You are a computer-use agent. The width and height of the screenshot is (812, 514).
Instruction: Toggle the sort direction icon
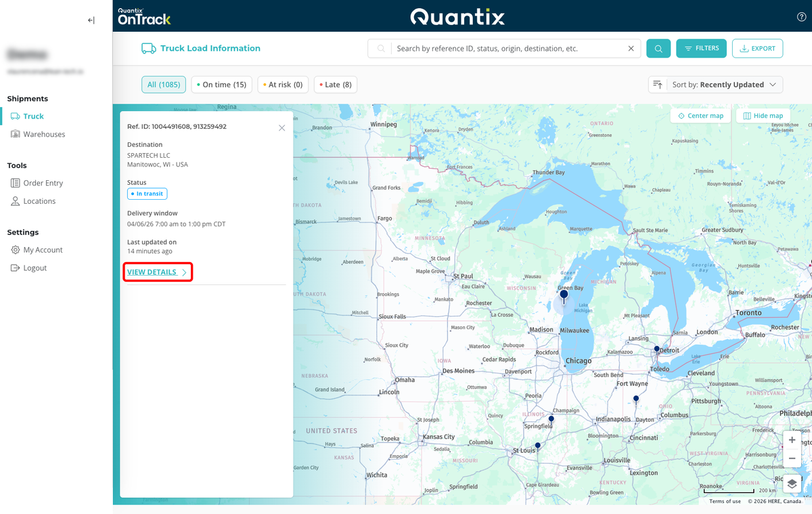click(x=658, y=85)
